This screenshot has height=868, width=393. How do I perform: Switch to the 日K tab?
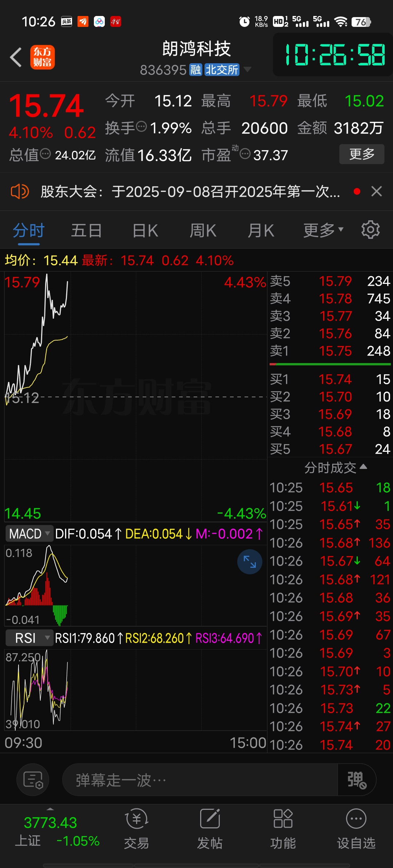tap(145, 230)
